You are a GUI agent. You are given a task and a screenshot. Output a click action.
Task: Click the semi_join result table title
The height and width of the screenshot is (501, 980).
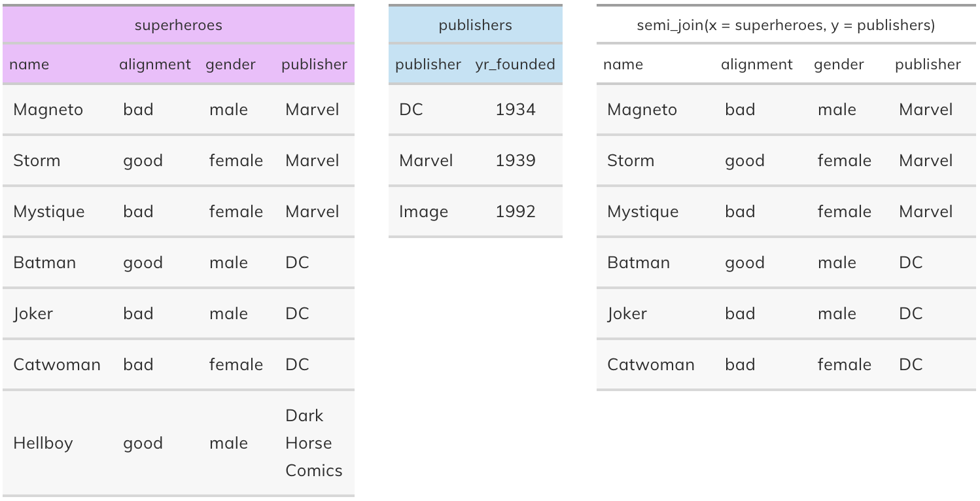click(x=786, y=26)
